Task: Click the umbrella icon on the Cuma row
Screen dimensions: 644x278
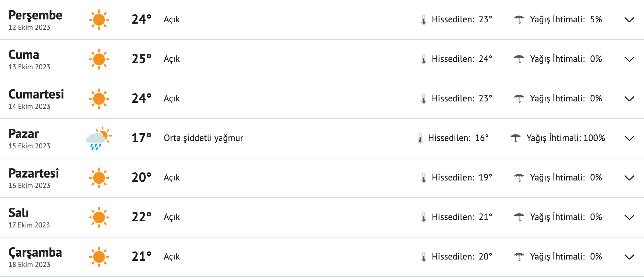Action: (520, 59)
